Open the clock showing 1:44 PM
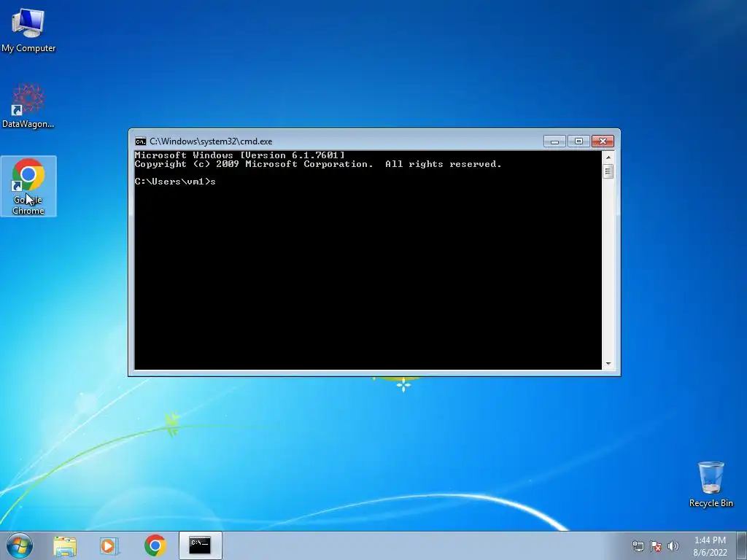This screenshot has height=560, width=747. (x=710, y=546)
